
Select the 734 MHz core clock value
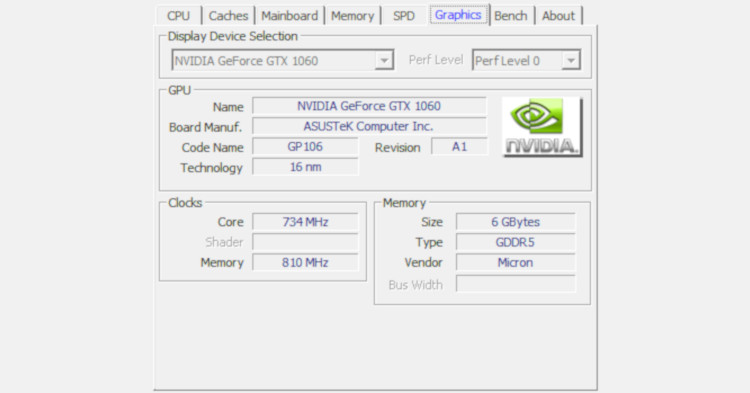pos(305,222)
